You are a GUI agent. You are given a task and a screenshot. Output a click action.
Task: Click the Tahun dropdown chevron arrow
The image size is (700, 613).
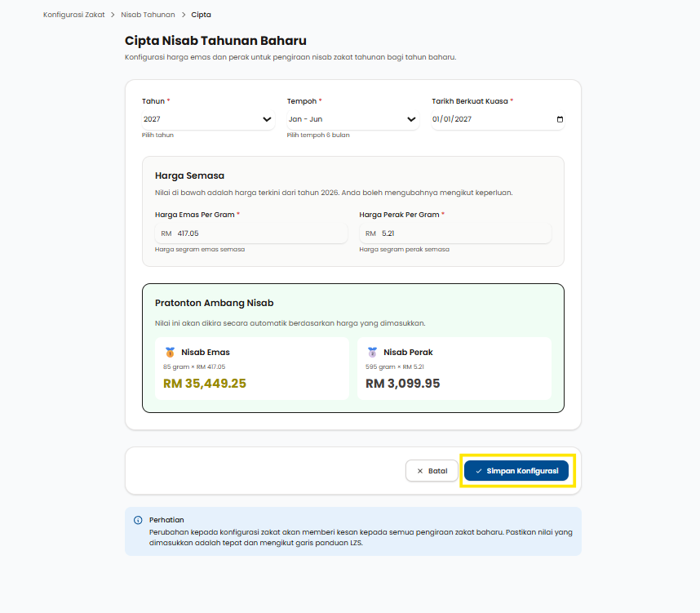[x=267, y=119]
